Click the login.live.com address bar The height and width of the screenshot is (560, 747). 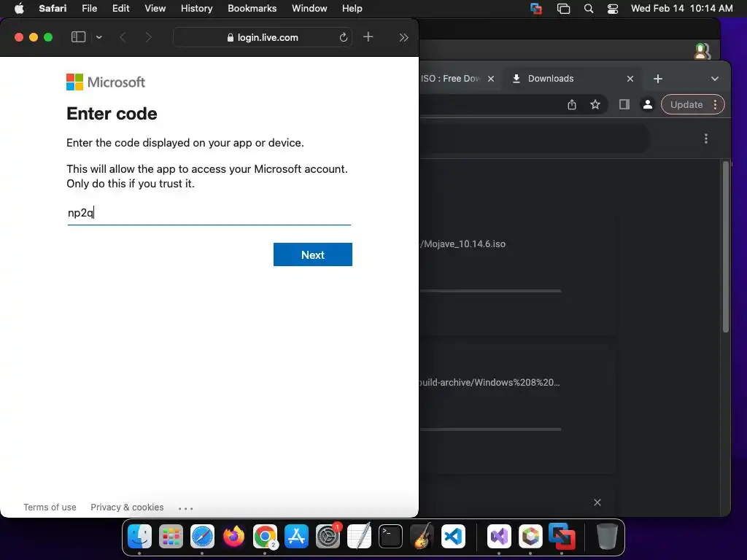(263, 37)
